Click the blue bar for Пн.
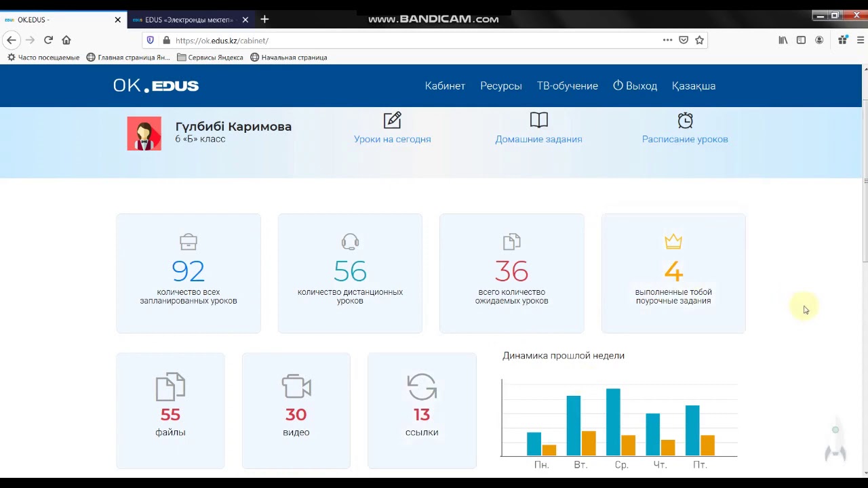868x488 pixels. [534, 444]
